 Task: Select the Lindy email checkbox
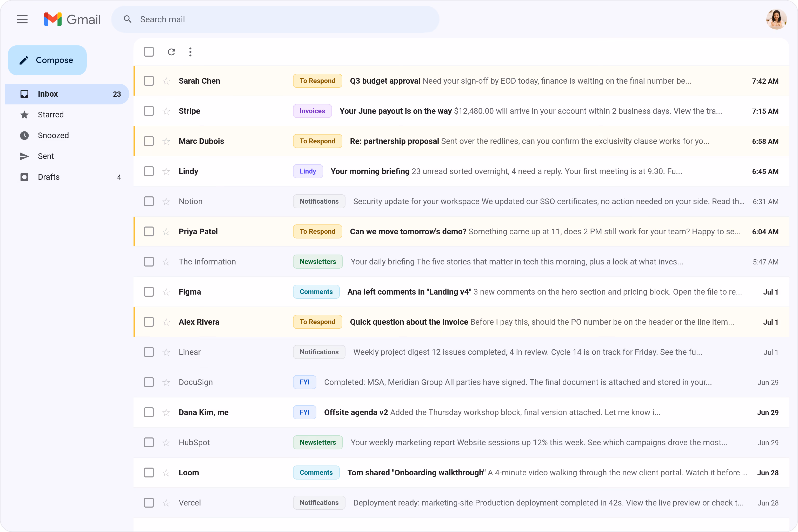click(149, 171)
